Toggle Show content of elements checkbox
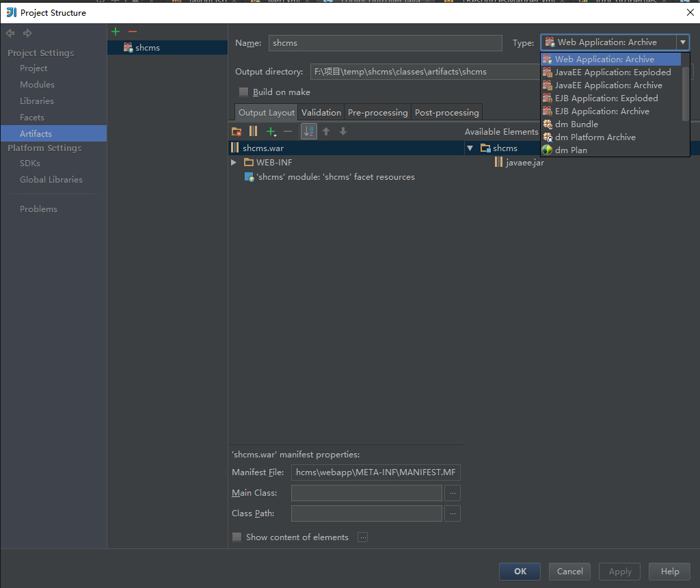Screen dimensions: 700x588 tap(237, 537)
